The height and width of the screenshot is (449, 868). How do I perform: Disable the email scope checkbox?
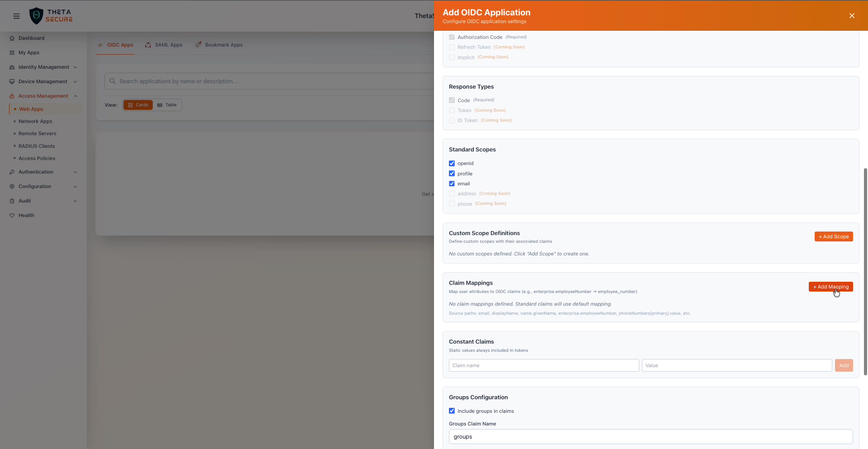pyautogui.click(x=452, y=183)
